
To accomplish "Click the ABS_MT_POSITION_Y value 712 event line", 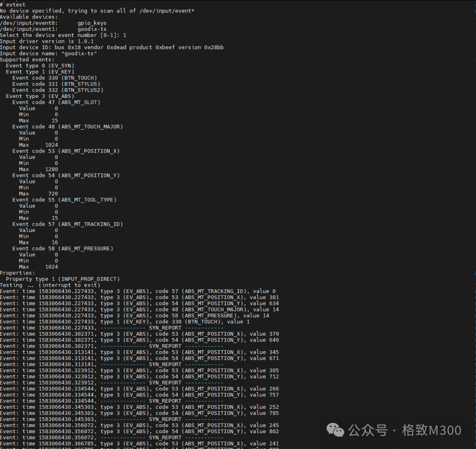I will 139,376.
